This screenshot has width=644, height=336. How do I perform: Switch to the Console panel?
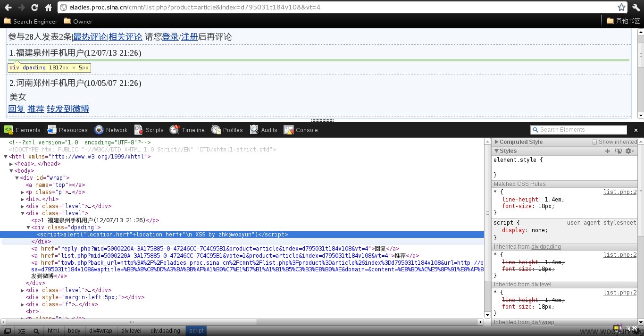301,130
